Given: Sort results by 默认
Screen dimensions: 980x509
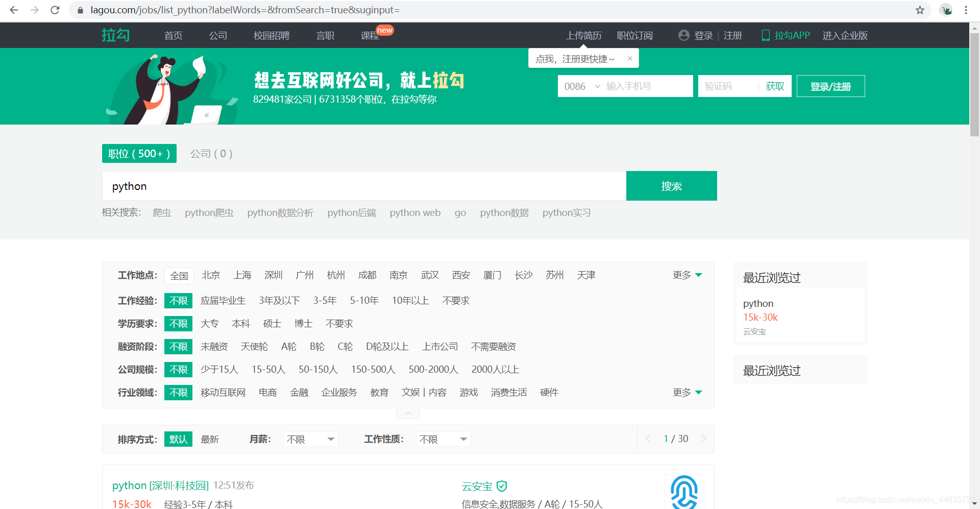Looking at the screenshot, I should [x=178, y=439].
